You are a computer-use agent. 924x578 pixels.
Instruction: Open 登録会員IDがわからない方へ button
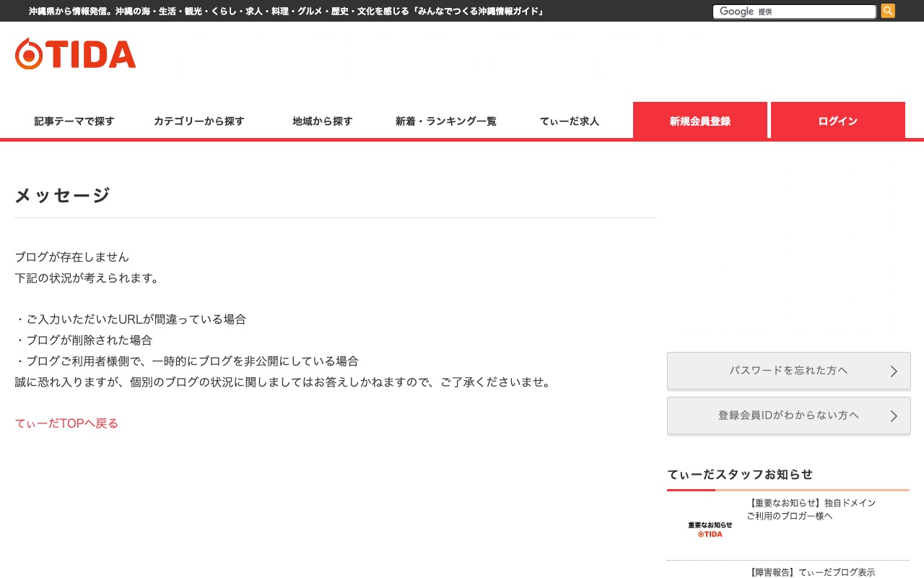[788, 415]
